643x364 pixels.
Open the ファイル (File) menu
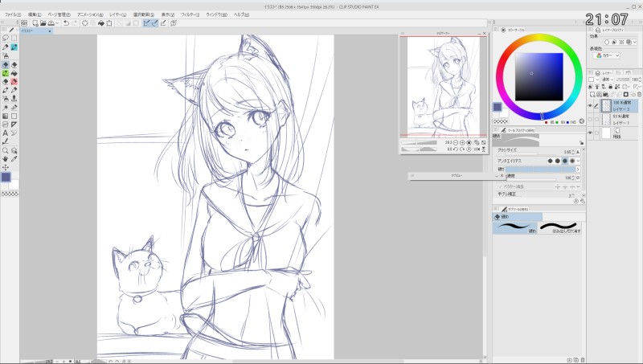(12, 14)
